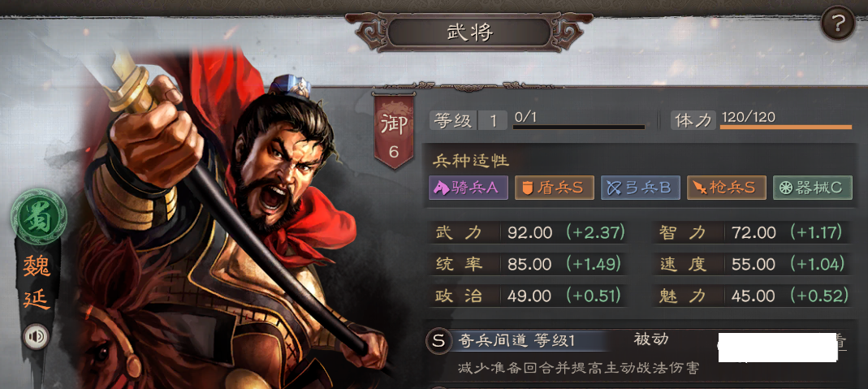Select the 枪兵S spearman aptitude badge
868x389 pixels.
(726, 188)
